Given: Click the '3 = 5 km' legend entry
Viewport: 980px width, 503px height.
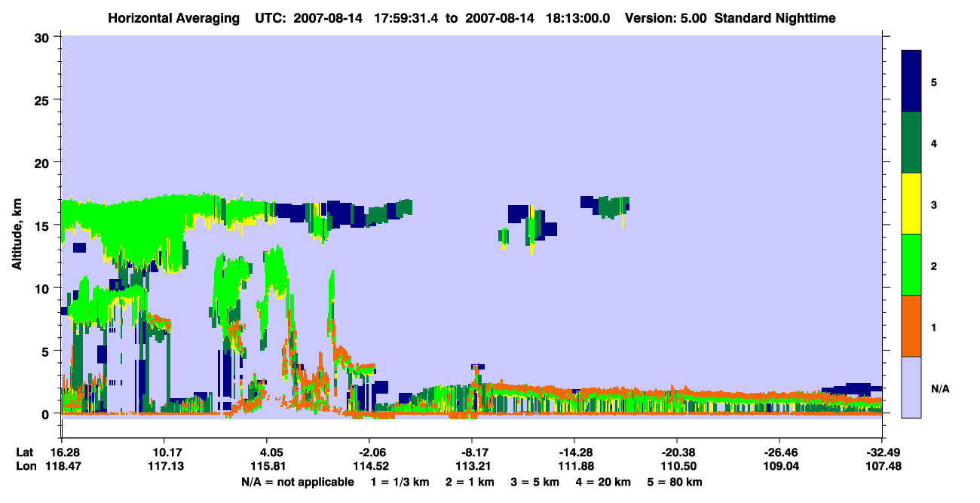Looking at the screenshot, I should (535, 482).
